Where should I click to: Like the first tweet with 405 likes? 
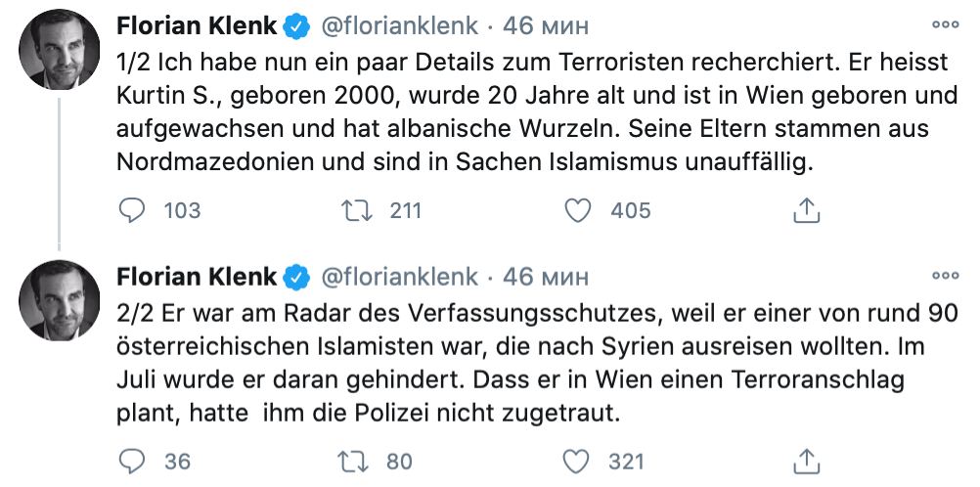[x=581, y=209]
